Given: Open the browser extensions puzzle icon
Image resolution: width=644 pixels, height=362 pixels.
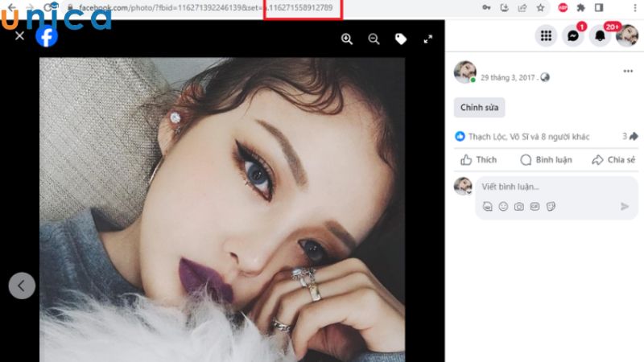Looking at the screenshot, I should [580, 8].
